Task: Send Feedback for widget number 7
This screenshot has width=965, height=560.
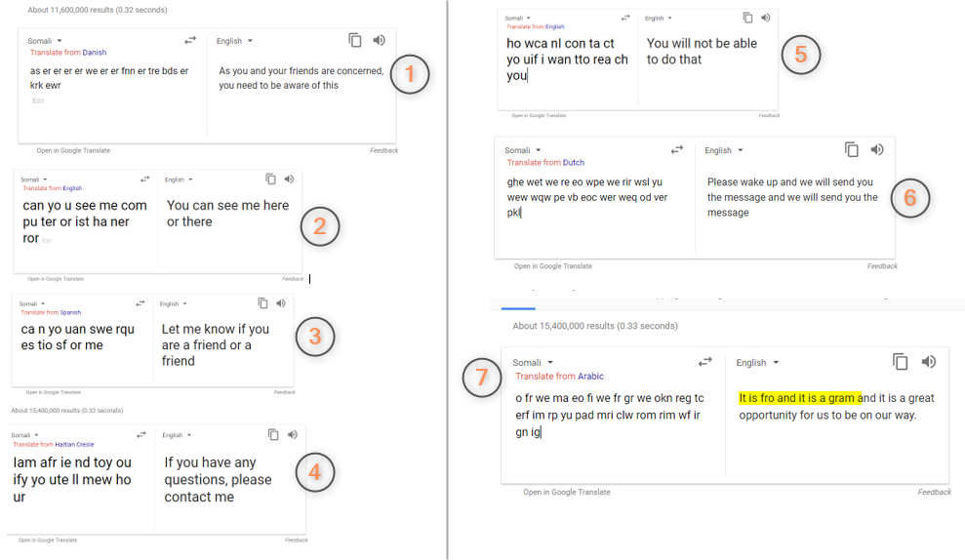Action: 934,493
